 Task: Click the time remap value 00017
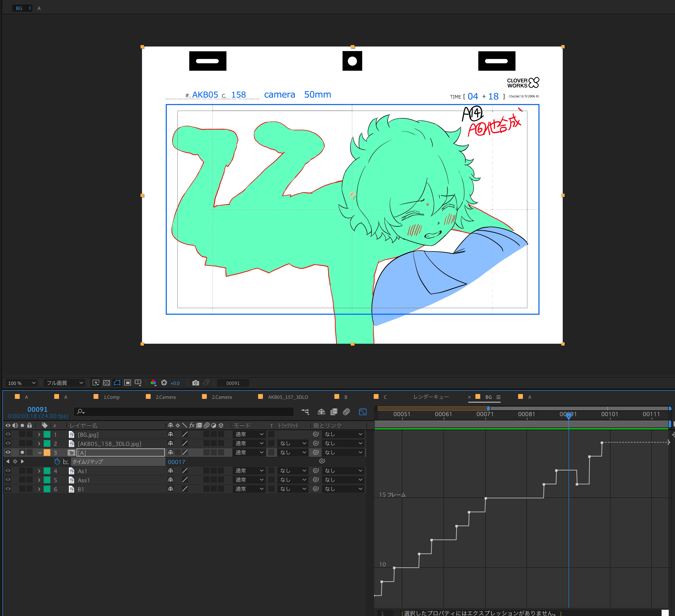point(177,462)
